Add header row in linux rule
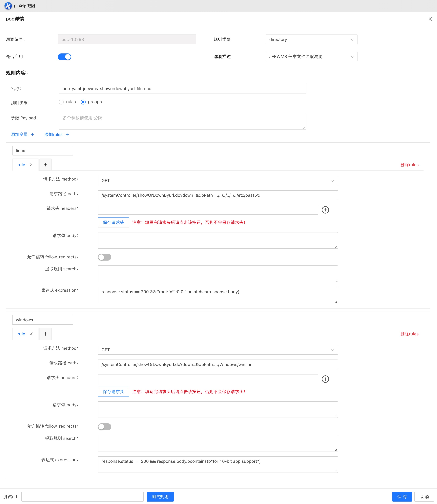This screenshot has height=504, width=437. (325, 210)
